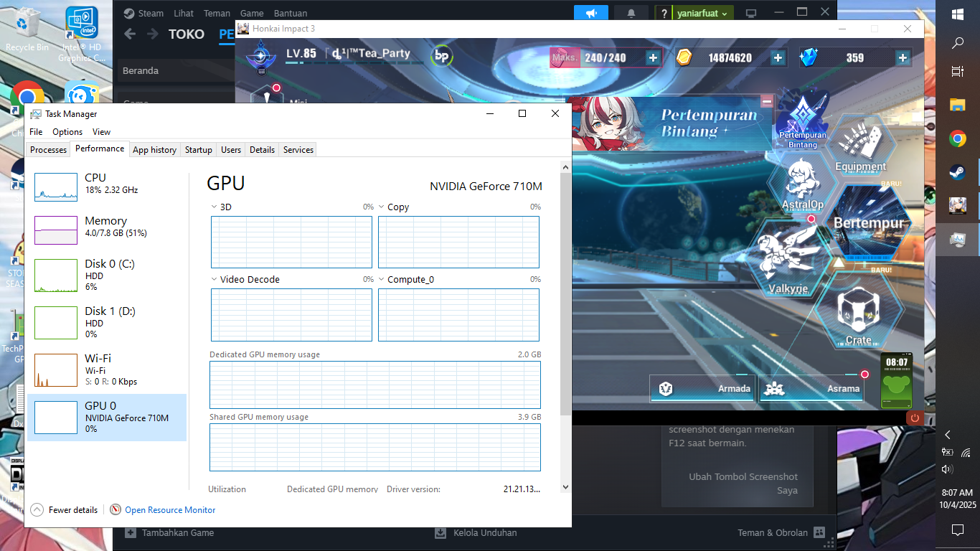This screenshot has width=980, height=551.
Task: Open Task View on the taskbar
Action: (957, 71)
